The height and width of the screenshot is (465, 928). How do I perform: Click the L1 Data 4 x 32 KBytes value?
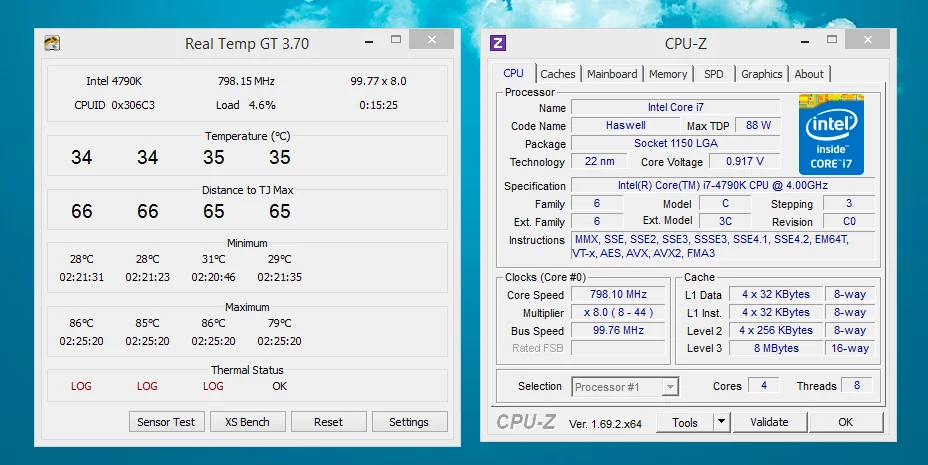pyautogui.click(x=775, y=294)
